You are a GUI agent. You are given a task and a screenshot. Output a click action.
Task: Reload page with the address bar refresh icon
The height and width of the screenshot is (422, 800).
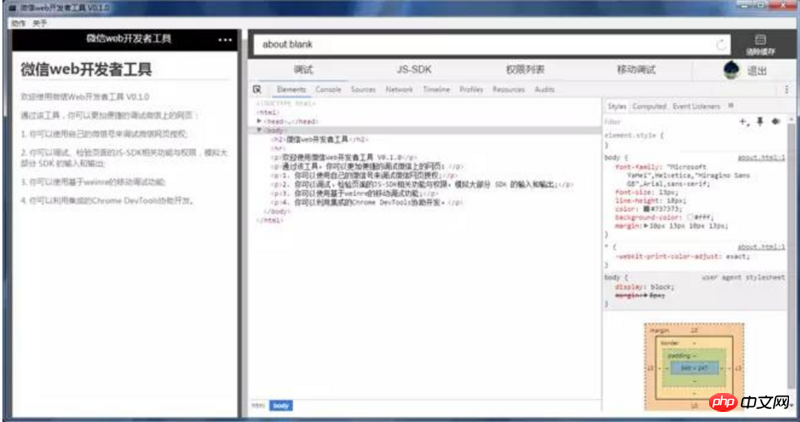point(721,45)
